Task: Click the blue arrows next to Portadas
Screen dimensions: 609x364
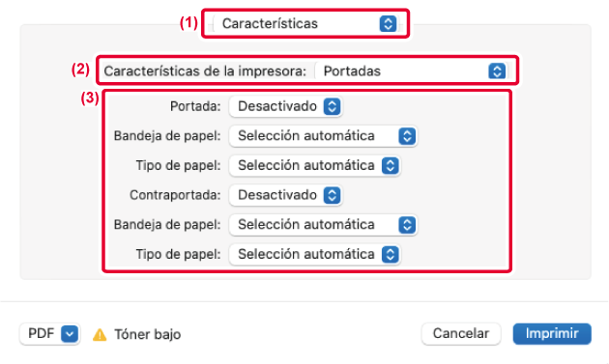Action: [x=497, y=71]
